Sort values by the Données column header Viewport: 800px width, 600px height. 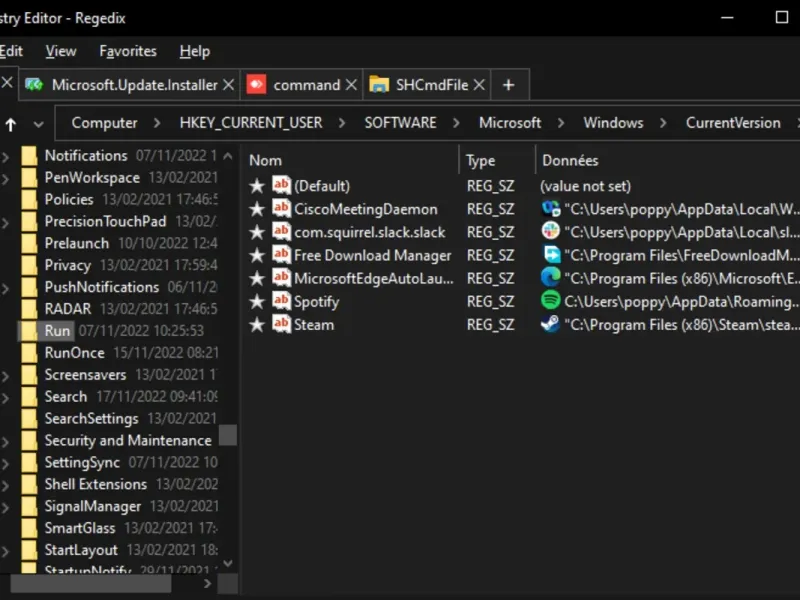[x=668, y=160]
